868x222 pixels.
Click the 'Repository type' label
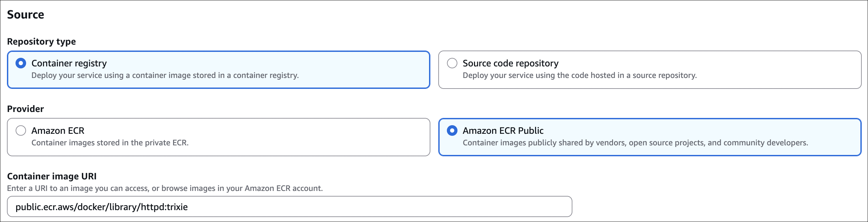click(x=41, y=41)
